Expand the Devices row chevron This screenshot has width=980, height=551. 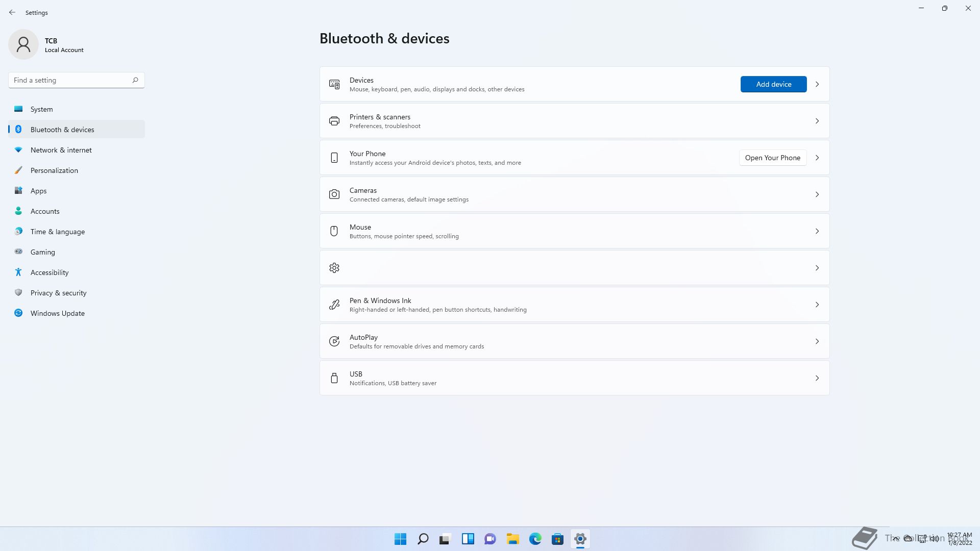point(817,84)
